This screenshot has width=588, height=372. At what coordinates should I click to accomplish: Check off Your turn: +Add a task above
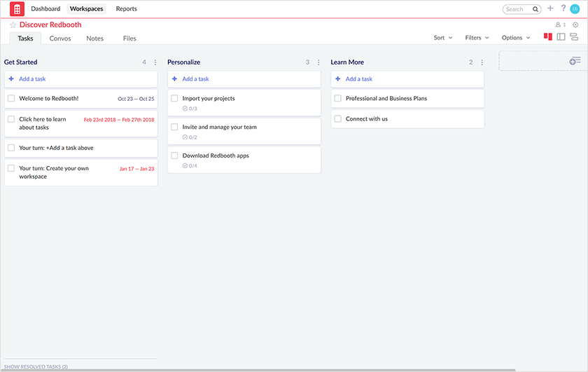[11, 148]
